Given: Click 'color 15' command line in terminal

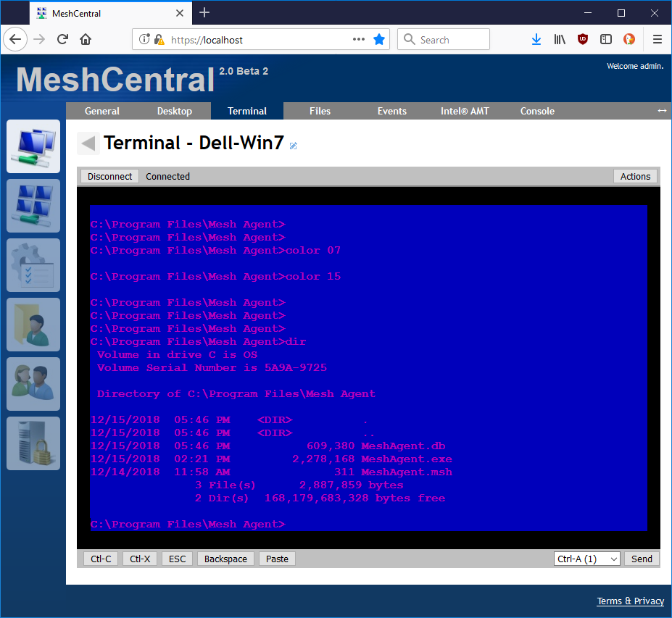Looking at the screenshot, I should coord(215,276).
